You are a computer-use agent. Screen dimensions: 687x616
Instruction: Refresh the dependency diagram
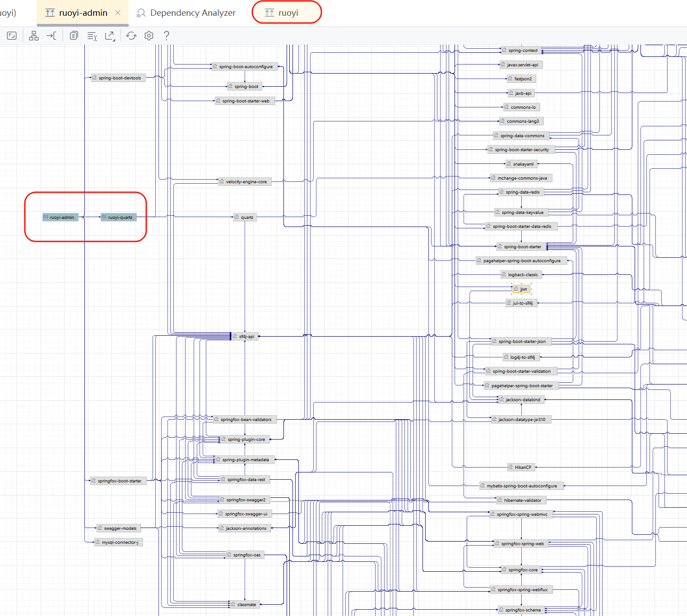tap(131, 36)
